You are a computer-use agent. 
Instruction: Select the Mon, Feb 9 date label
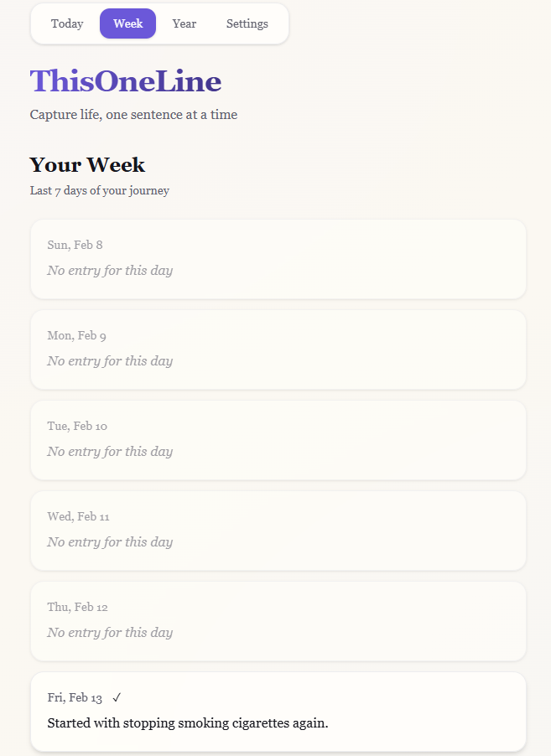pyautogui.click(x=76, y=335)
